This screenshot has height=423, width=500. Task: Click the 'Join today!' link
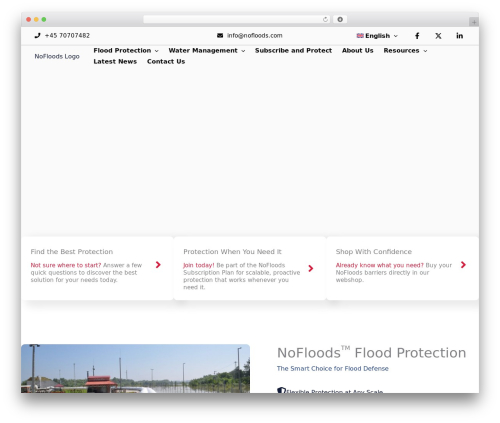(199, 265)
